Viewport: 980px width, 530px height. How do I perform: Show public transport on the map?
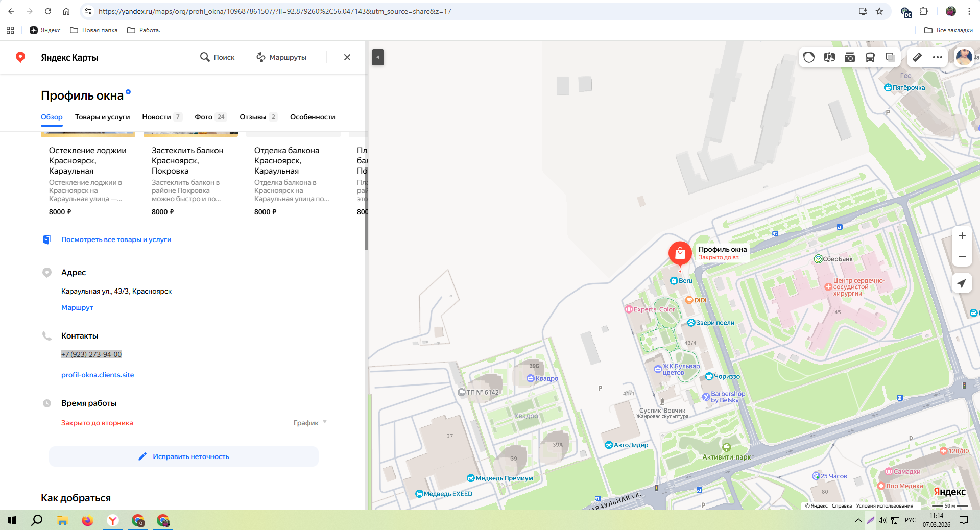tap(870, 57)
